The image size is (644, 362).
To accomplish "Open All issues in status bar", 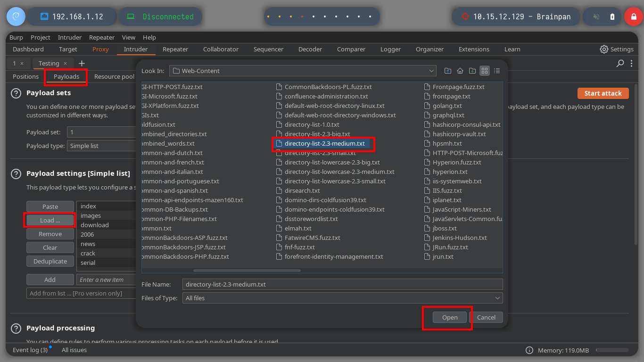I will point(74,350).
